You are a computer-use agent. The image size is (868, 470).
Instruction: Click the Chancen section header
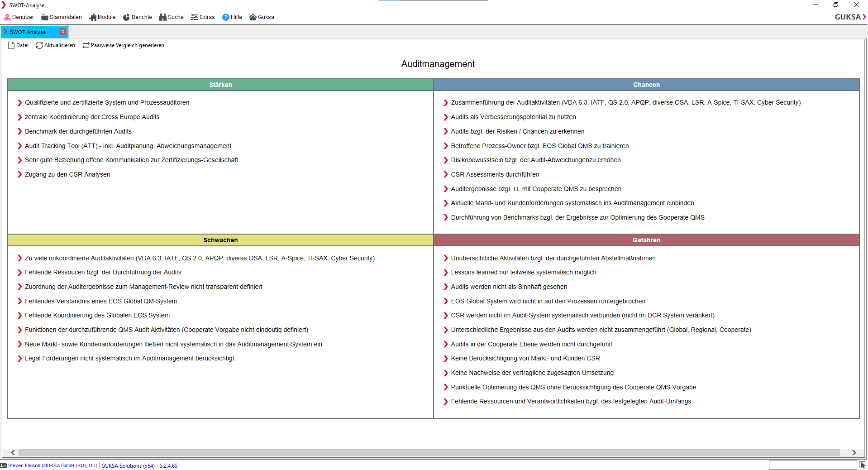646,85
